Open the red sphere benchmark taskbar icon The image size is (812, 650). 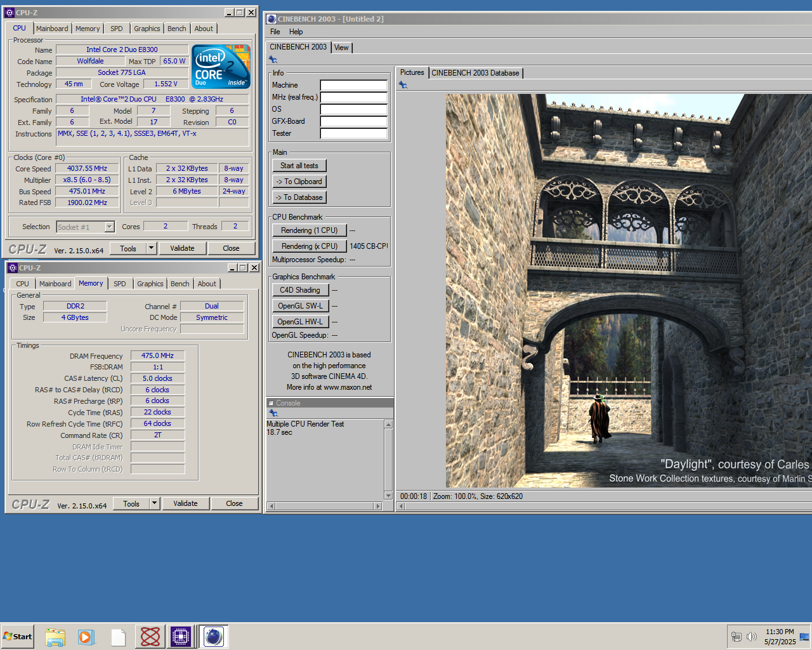point(150,637)
